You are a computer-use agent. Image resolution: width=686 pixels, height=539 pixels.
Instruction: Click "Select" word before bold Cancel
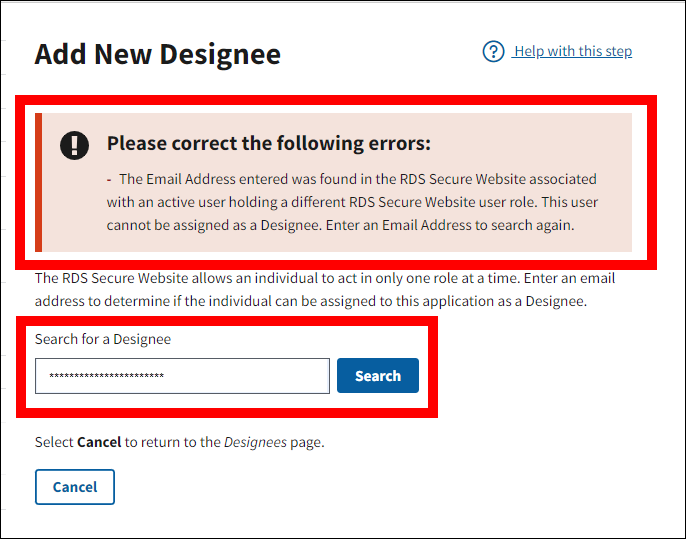(54, 441)
